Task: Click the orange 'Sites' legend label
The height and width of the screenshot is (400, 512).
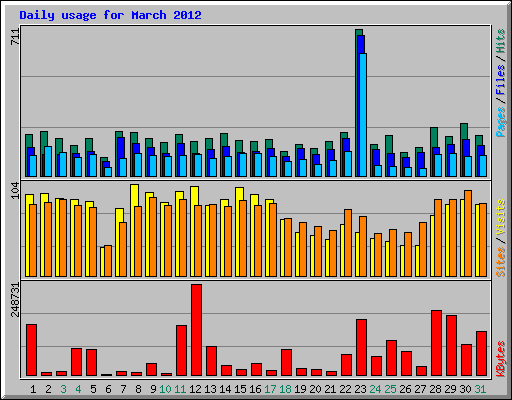Action: click(x=501, y=262)
